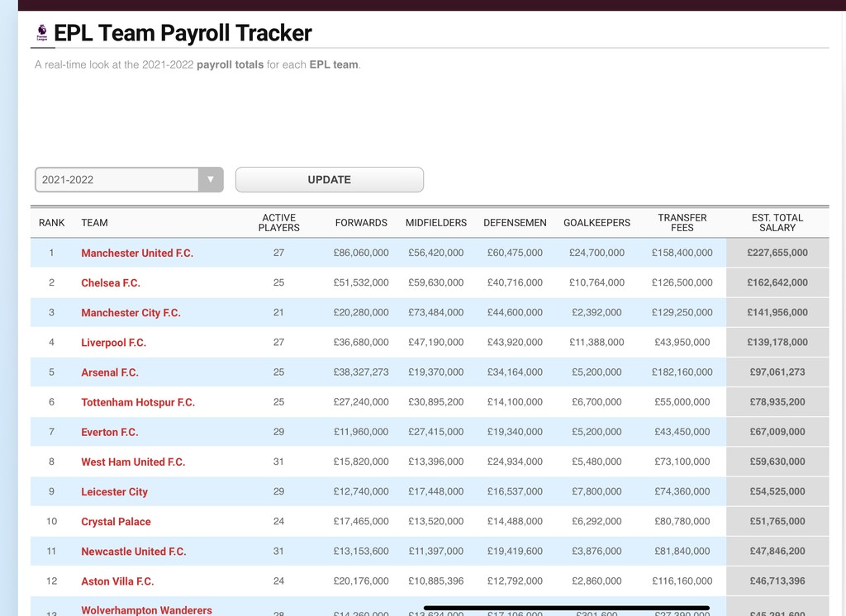Select Arsenal total salary £97,061,273
This screenshot has height=616, width=846.
coord(777,372)
